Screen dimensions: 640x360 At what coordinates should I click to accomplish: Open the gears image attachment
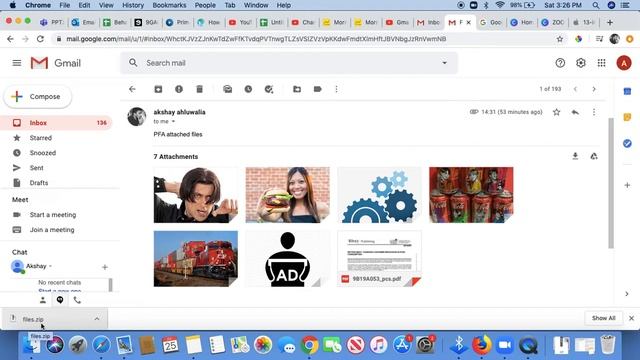379,195
